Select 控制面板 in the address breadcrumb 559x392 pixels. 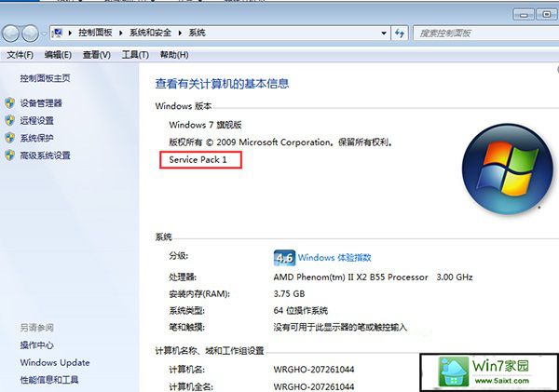pos(95,33)
